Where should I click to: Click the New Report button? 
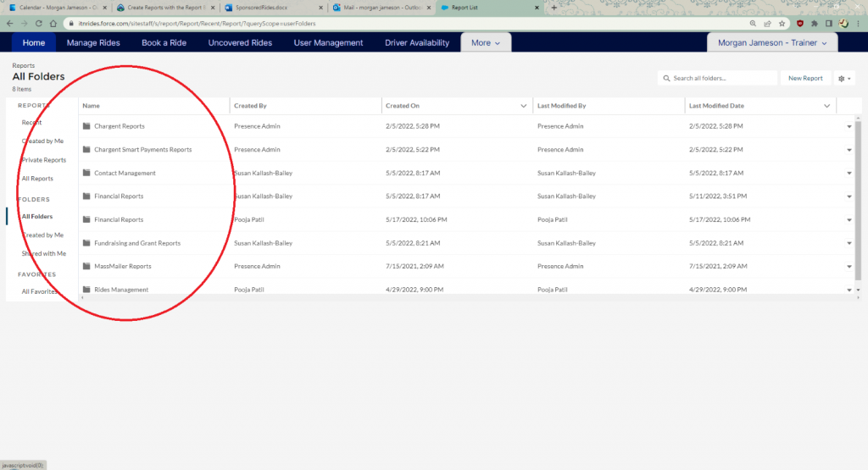pyautogui.click(x=805, y=78)
